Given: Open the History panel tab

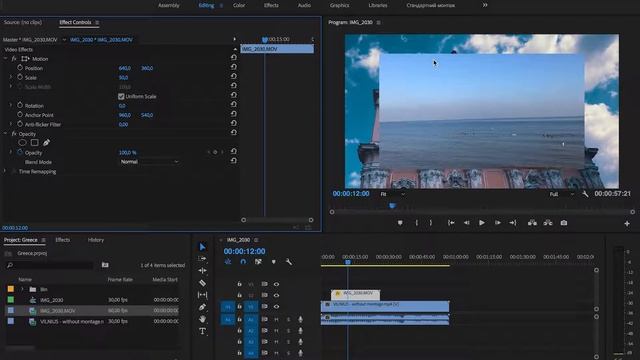Looking at the screenshot, I should tap(96, 240).
